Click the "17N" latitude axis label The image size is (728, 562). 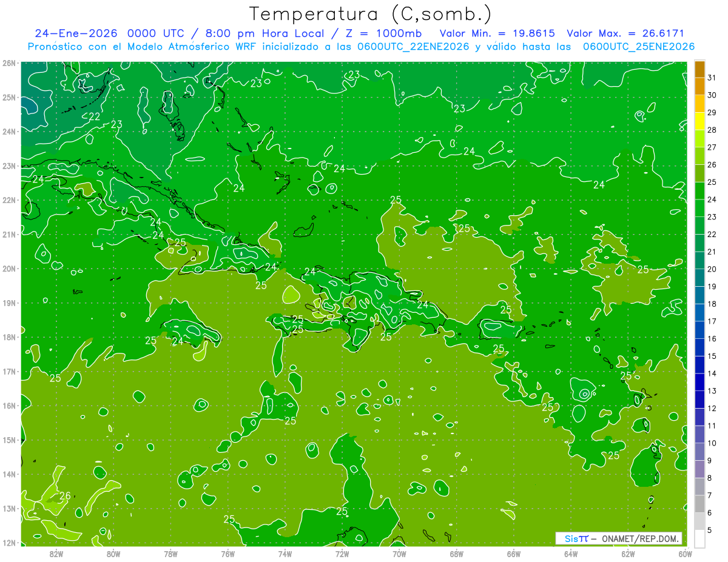pyautogui.click(x=8, y=372)
